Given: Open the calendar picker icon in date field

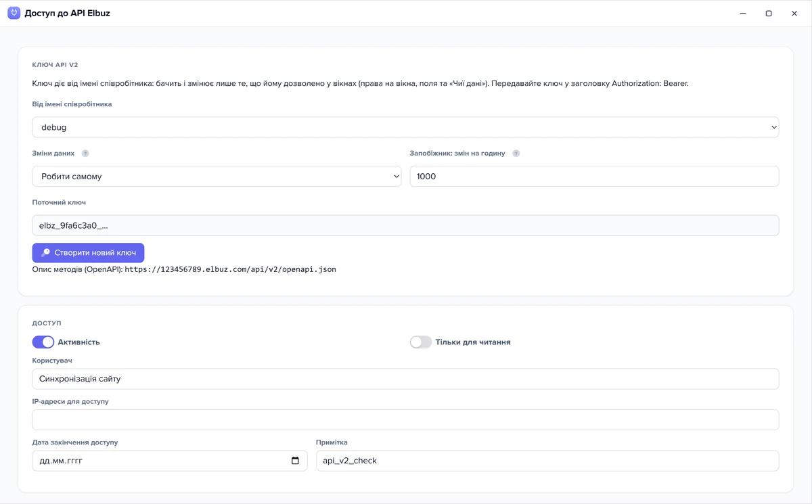Looking at the screenshot, I should 295,461.
